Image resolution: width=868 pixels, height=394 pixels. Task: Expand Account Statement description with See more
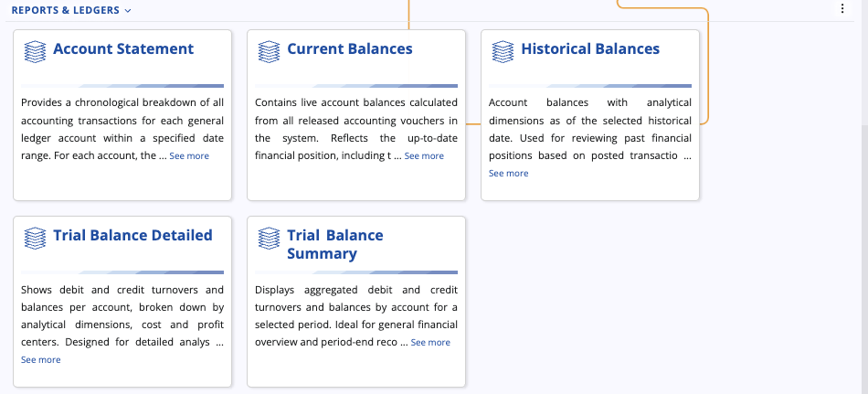[189, 156]
